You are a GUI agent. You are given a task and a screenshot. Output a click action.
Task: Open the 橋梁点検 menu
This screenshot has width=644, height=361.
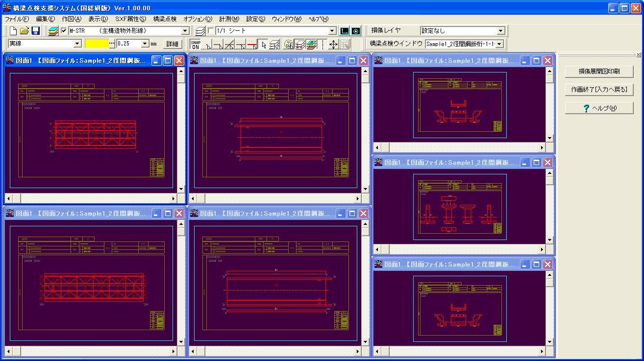(165, 19)
